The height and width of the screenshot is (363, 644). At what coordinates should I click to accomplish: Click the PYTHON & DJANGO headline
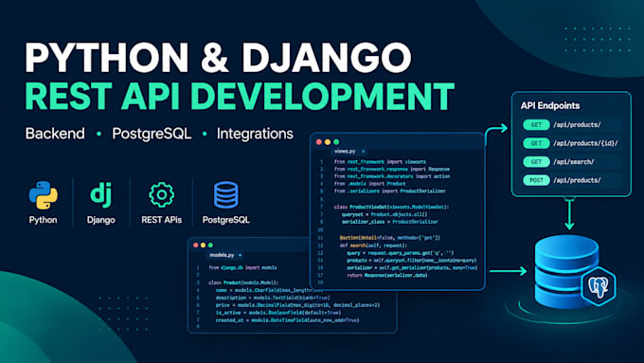click(218, 57)
